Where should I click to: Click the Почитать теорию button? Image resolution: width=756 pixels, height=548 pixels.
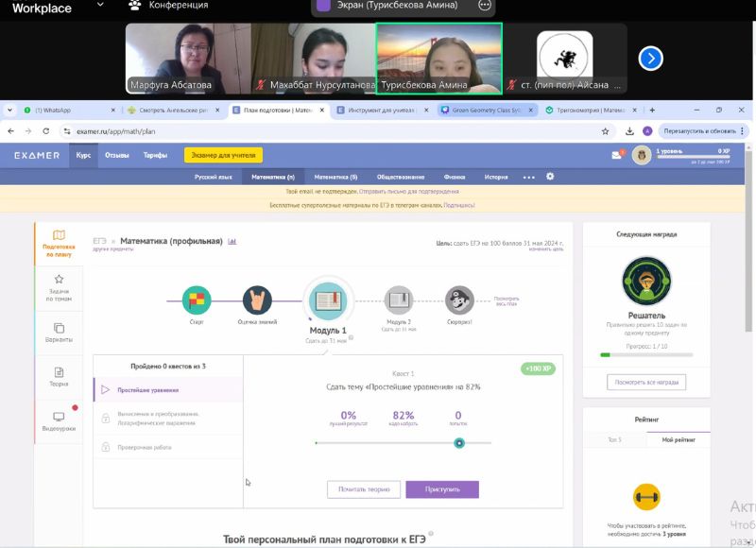363,489
